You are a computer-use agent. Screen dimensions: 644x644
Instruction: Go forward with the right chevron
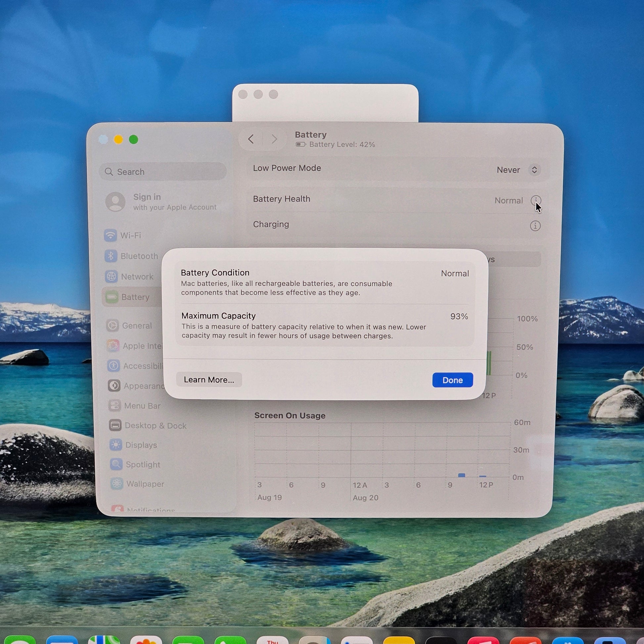coord(274,139)
